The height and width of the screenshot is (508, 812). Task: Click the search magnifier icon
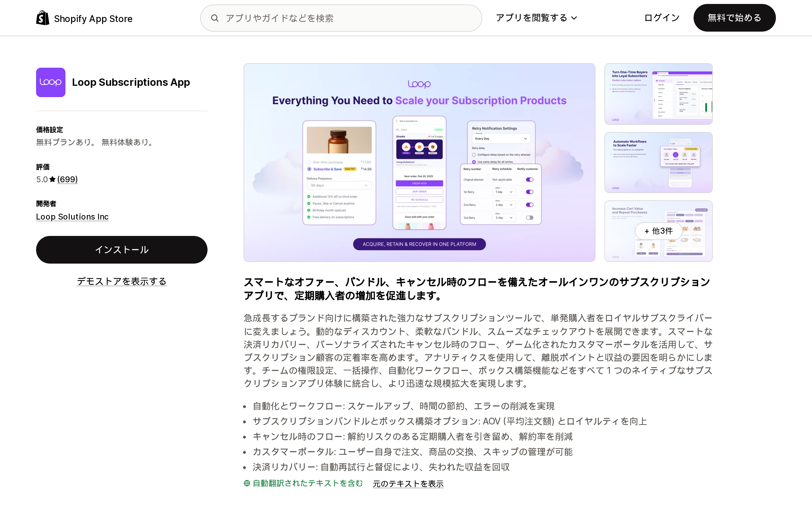click(215, 18)
